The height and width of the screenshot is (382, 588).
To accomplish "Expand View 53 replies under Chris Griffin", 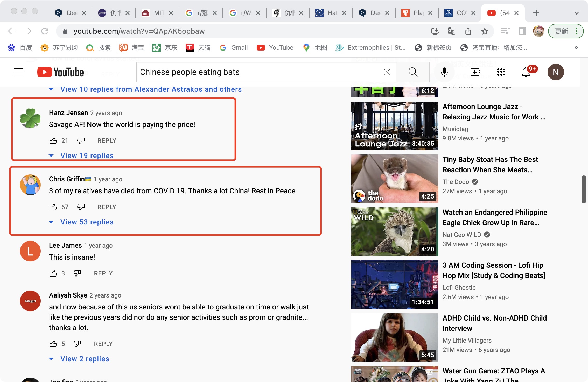I will (x=87, y=222).
